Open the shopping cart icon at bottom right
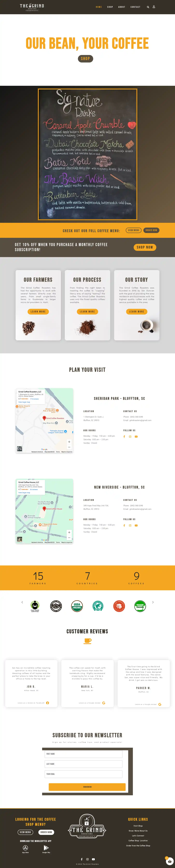 click(170, 861)
